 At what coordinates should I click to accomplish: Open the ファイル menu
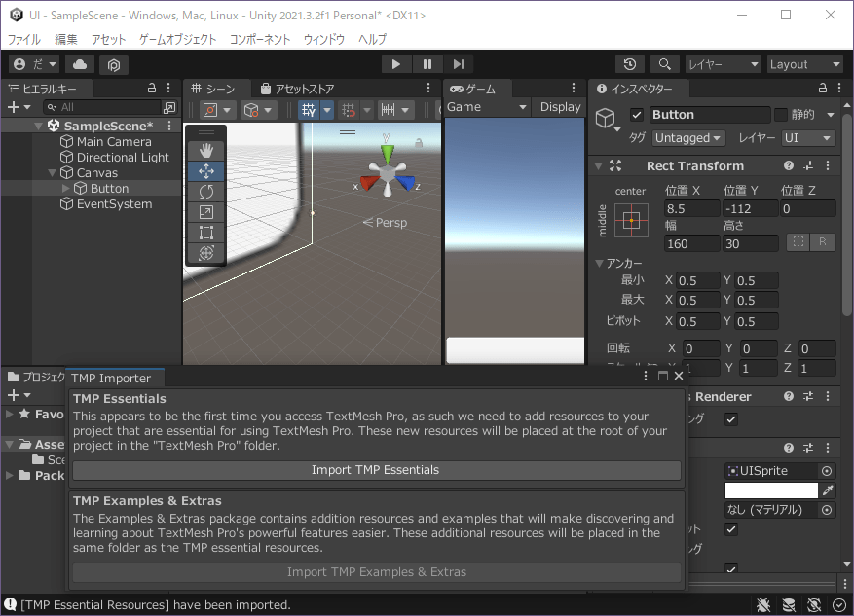pyautogui.click(x=24, y=39)
